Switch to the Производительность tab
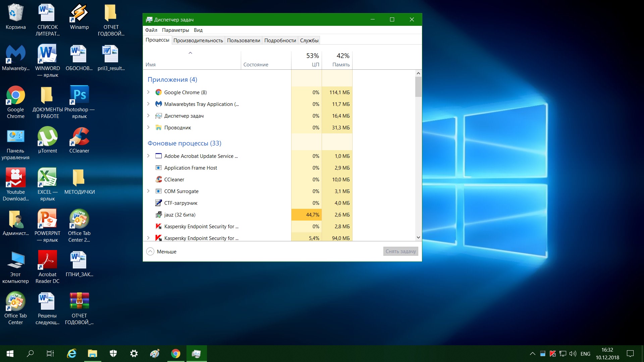The height and width of the screenshot is (362, 644). [198, 41]
